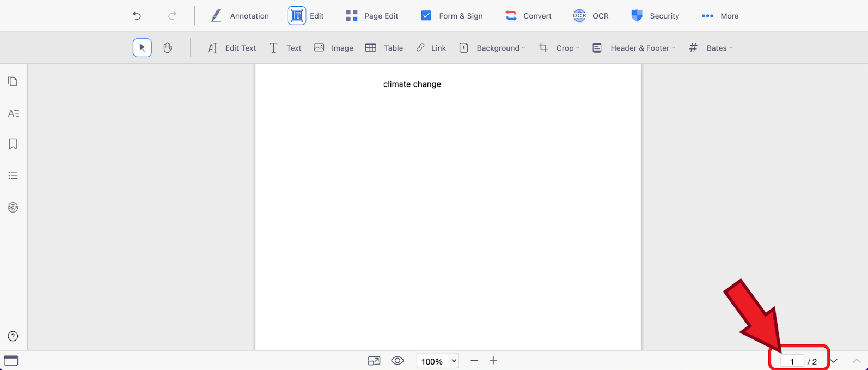The height and width of the screenshot is (370, 868).
Task: Switch to the Edit tab
Action: pyautogui.click(x=306, y=16)
